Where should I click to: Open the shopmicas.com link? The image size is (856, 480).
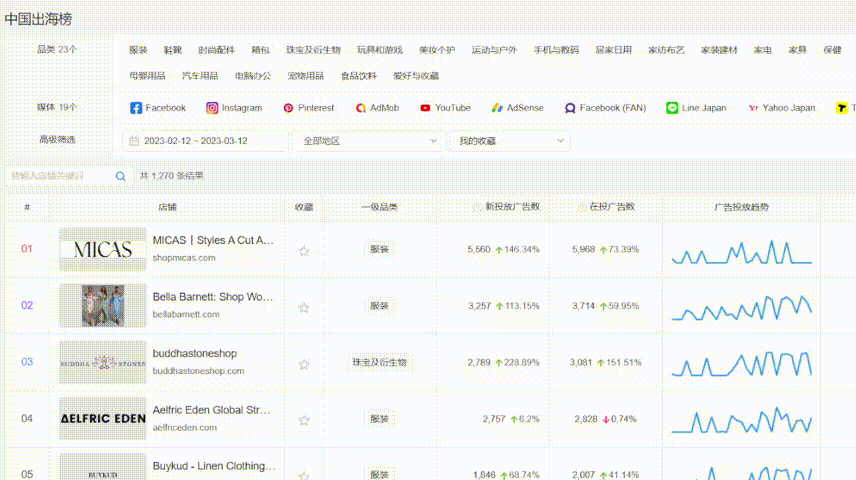click(184, 258)
